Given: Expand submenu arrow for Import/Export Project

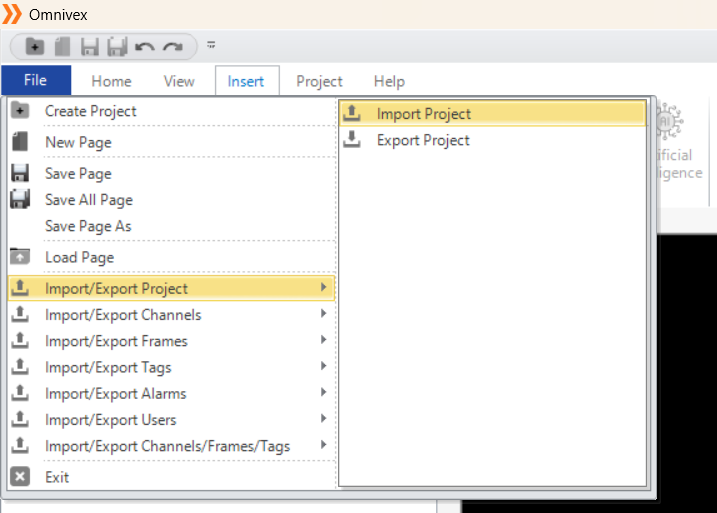Looking at the screenshot, I should click(x=323, y=287).
